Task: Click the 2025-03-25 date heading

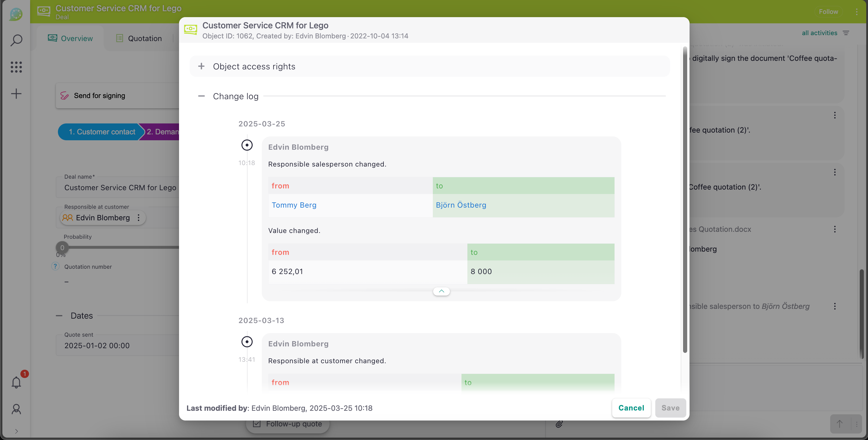Action: (261, 124)
